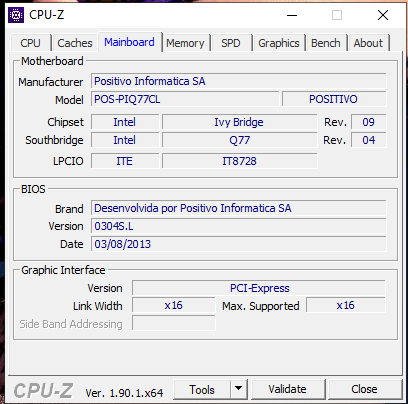This screenshot has width=408, height=404.
Task: Click the chipset vendor Intel field
Action: pyautogui.click(x=125, y=122)
